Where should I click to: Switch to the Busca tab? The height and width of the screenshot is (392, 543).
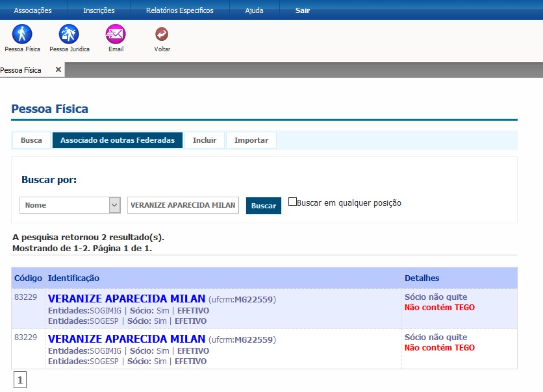pos(31,140)
